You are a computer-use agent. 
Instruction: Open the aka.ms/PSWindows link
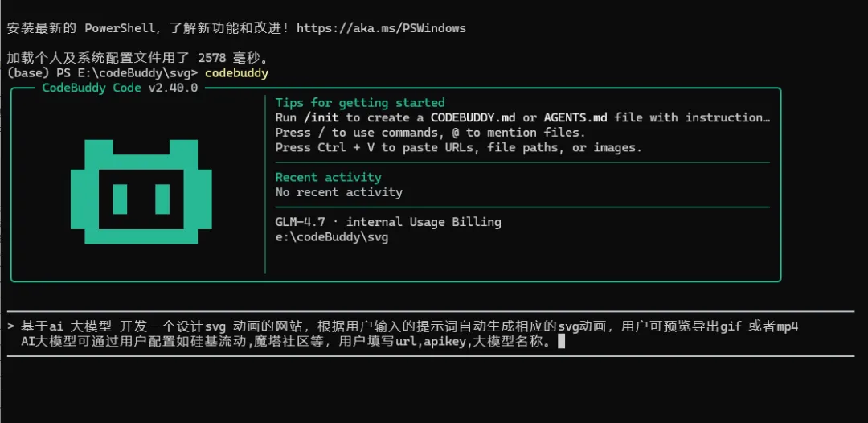[381, 27]
